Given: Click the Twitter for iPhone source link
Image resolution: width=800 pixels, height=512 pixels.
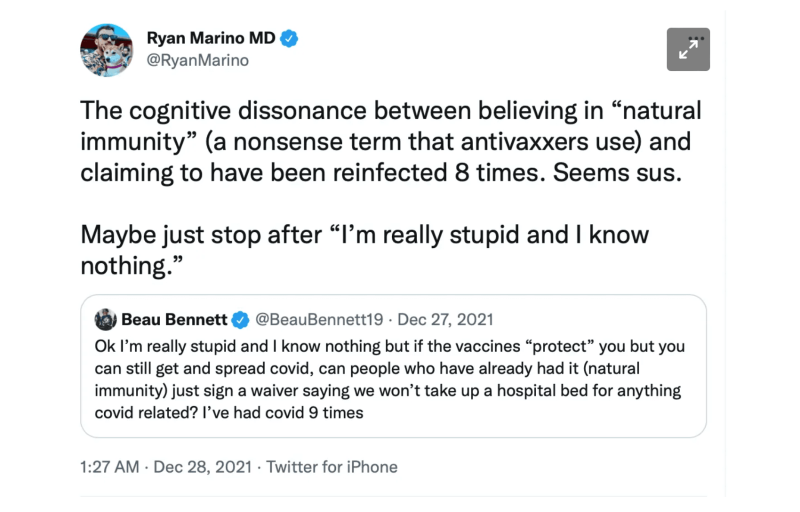Looking at the screenshot, I should tap(332, 467).
